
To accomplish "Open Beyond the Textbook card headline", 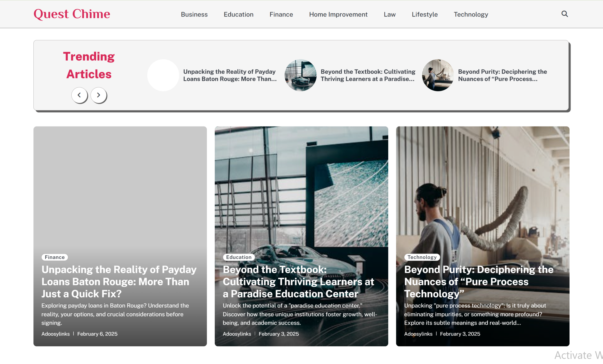I will [298, 282].
